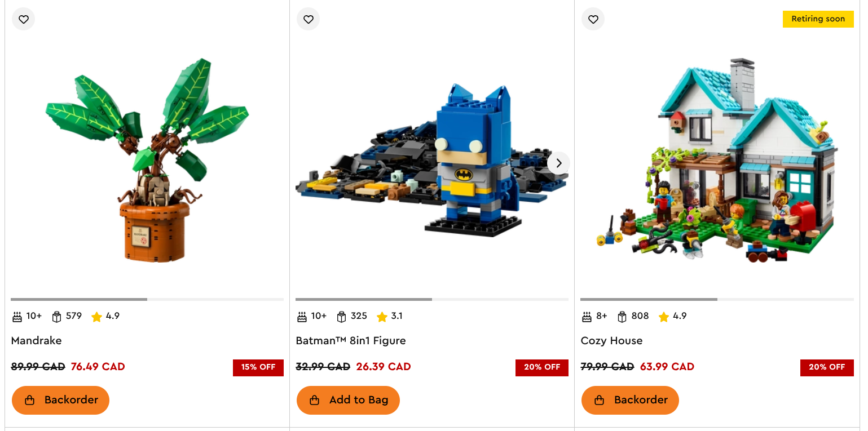Open the Batman™ 8in1 Figure title link
Viewport: 868px width, 431px height.
pos(351,340)
